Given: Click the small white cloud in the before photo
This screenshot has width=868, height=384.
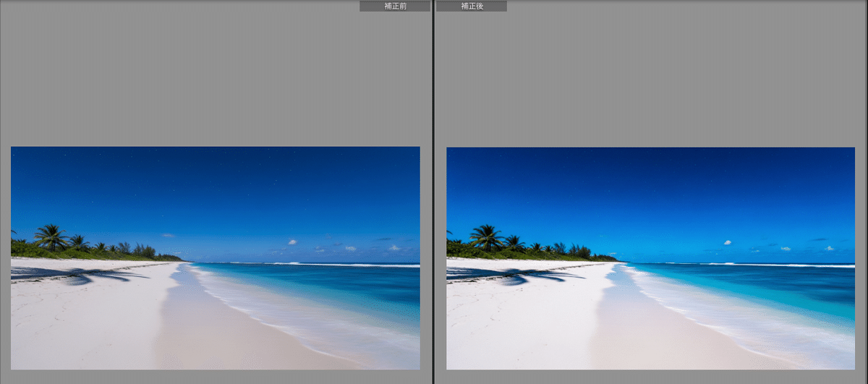Looking at the screenshot, I should point(292,242).
